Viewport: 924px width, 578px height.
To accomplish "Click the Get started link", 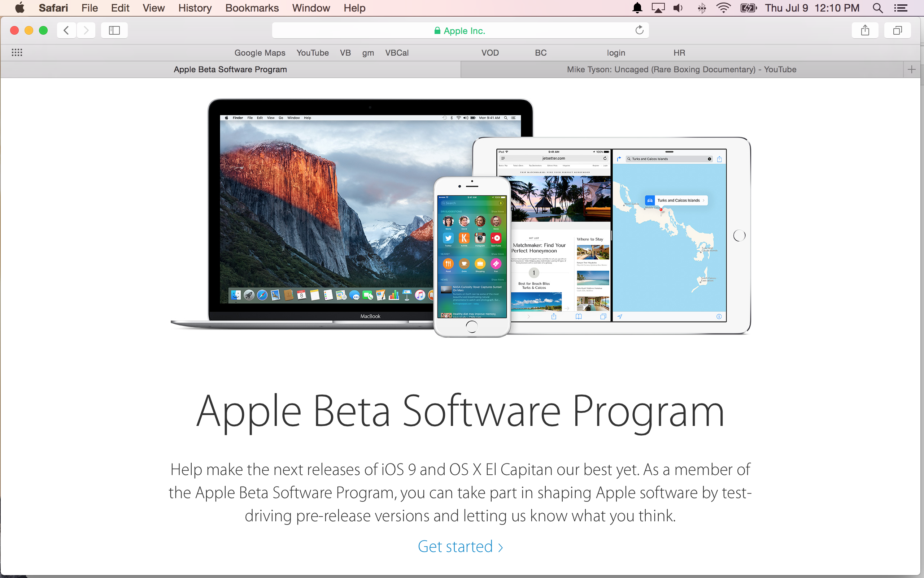I will [x=461, y=546].
